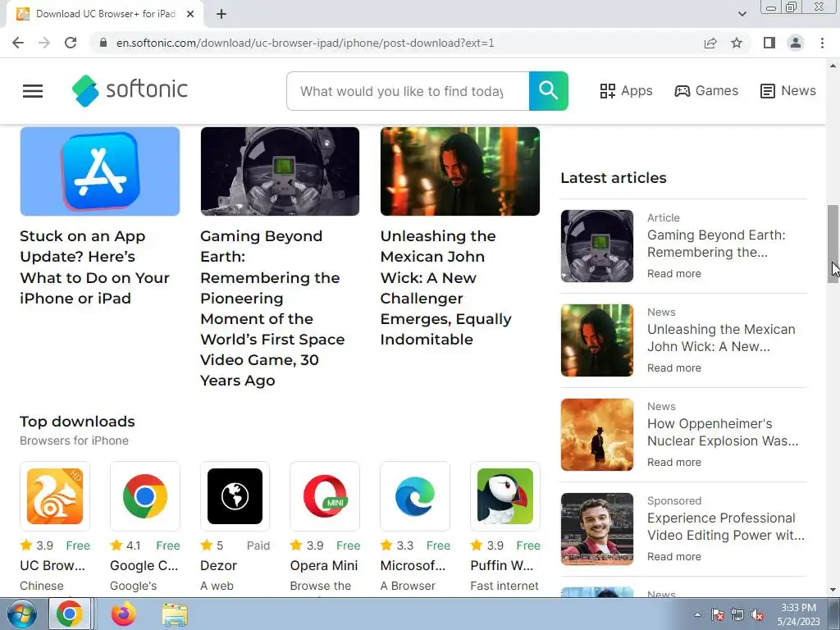Click the green search magnifier button
This screenshot has width=840, height=630.
click(x=548, y=90)
